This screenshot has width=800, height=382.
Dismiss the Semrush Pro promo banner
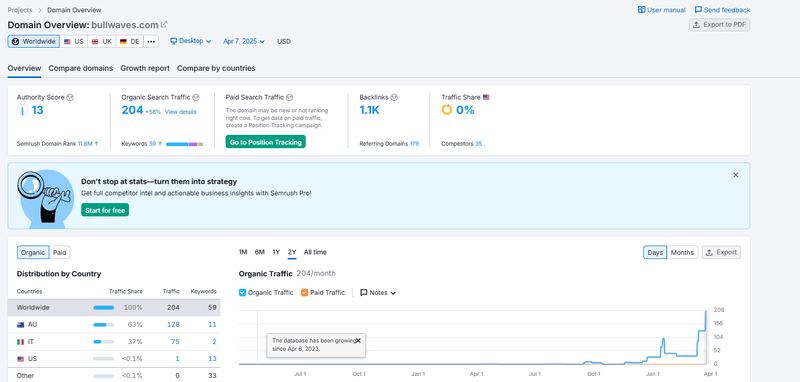(x=736, y=175)
